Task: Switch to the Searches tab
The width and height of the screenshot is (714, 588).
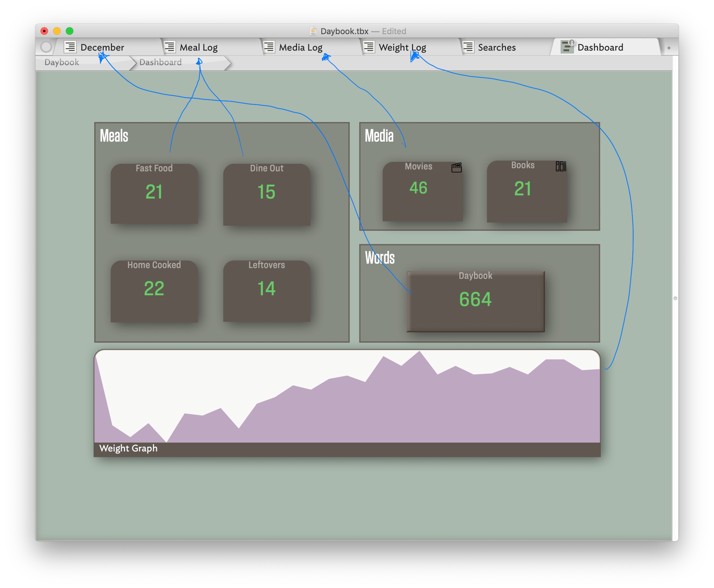Action: coord(496,47)
